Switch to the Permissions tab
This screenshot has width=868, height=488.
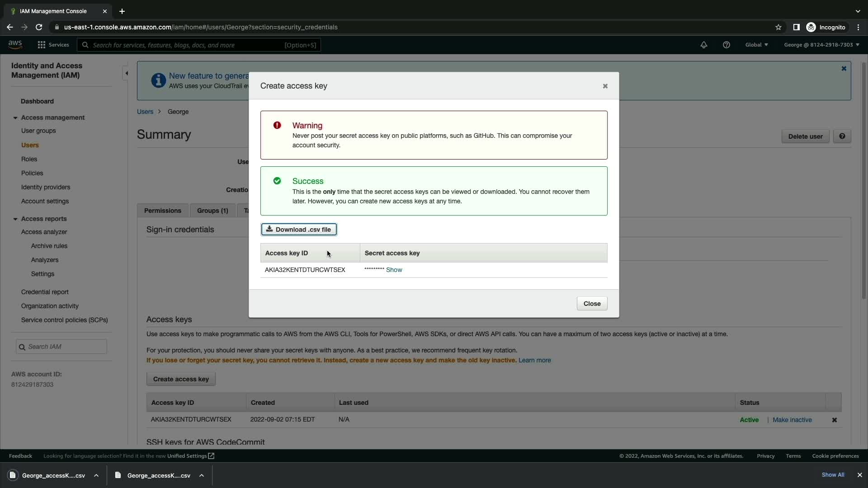162,211
